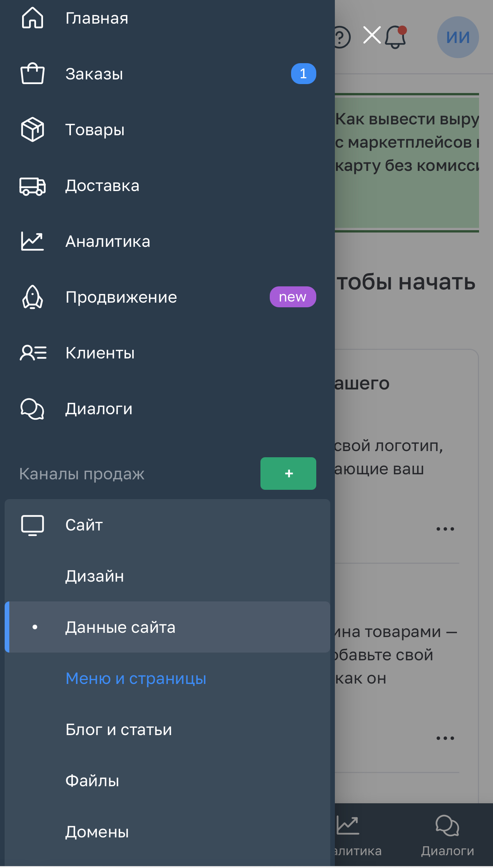Screen dimensions: 493x868
Task: Click the chart icon for Аналитика
Action: pos(33,241)
